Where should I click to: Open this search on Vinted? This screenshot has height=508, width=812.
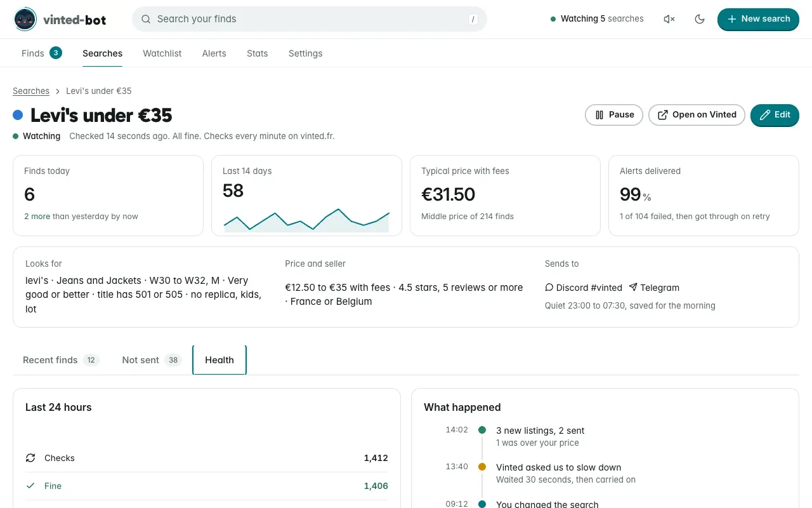click(697, 115)
